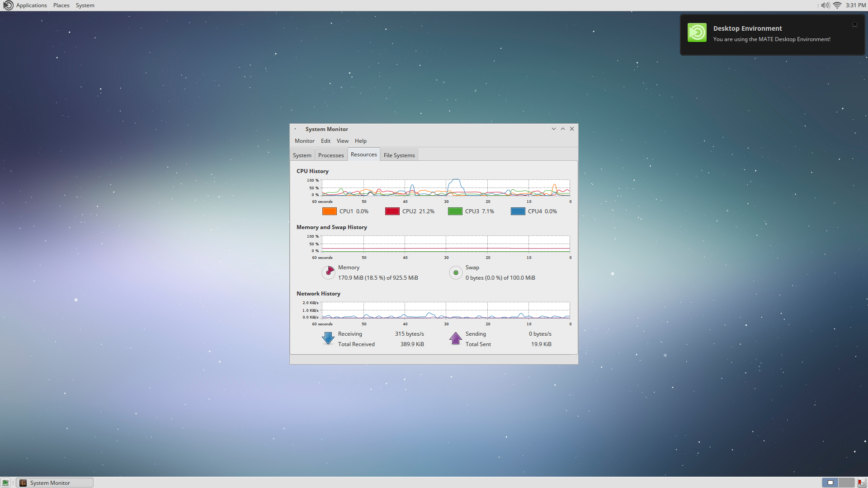Open the CPU4 blue color picker
Image resolution: width=868 pixels, height=488 pixels.
(518, 211)
